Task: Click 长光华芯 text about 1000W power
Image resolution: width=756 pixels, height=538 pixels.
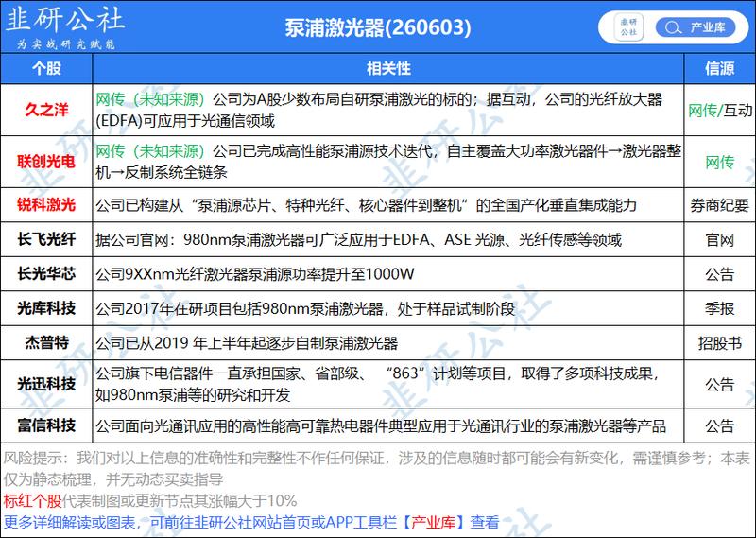Action: (254, 274)
